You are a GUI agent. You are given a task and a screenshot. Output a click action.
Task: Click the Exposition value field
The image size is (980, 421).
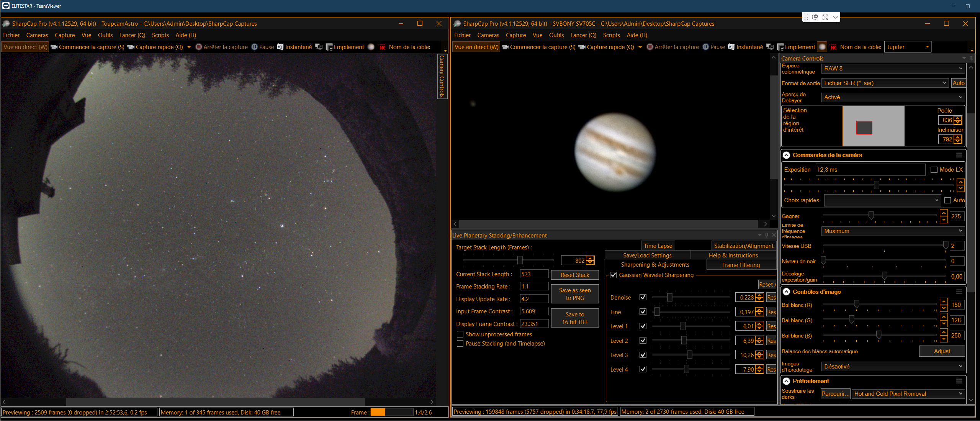(x=871, y=170)
